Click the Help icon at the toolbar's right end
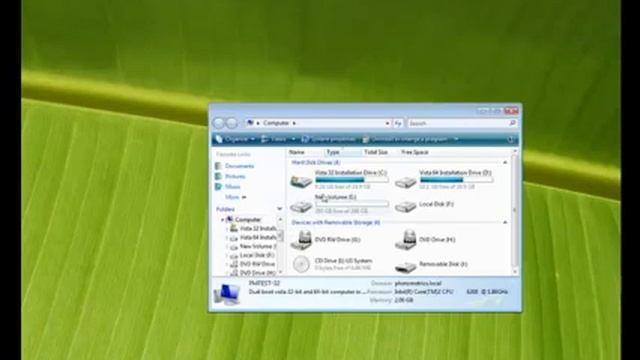Viewport: 640px width, 360px height. click(511, 140)
